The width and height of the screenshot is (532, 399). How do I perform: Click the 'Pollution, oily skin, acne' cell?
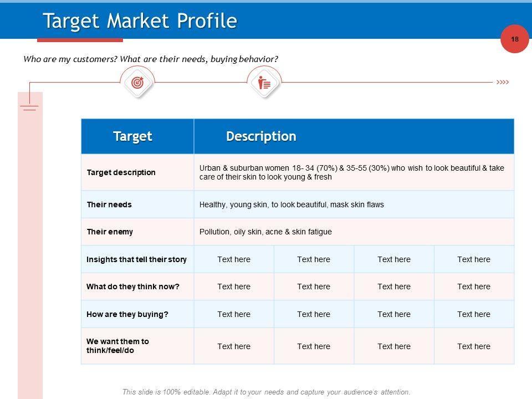265,232
